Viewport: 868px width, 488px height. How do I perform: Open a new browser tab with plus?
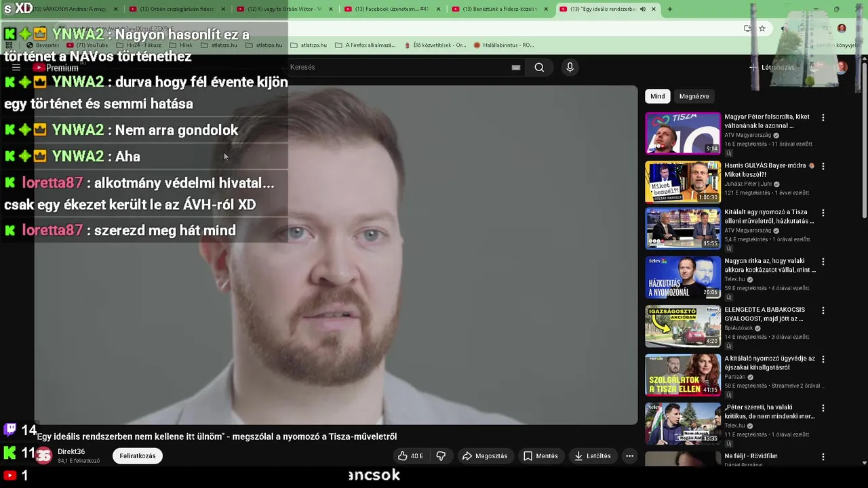coord(669,9)
